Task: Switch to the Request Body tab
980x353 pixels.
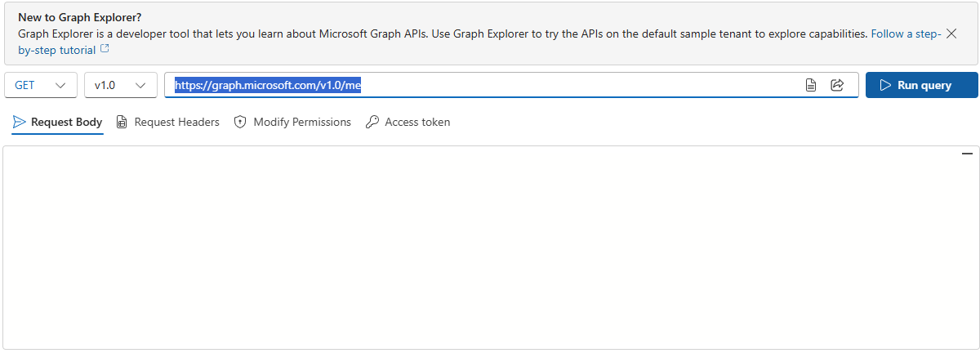Action: [66, 122]
